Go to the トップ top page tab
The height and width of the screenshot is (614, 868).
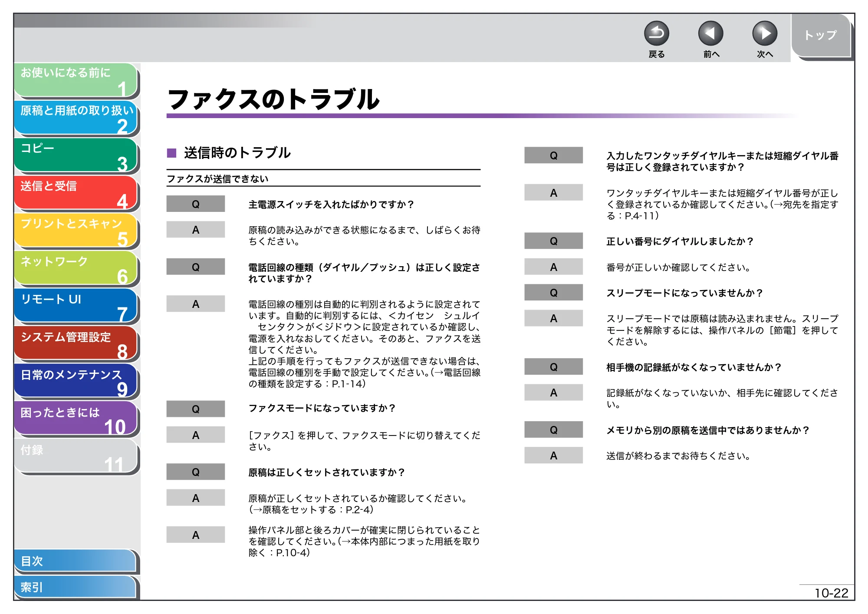tap(820, 36)
